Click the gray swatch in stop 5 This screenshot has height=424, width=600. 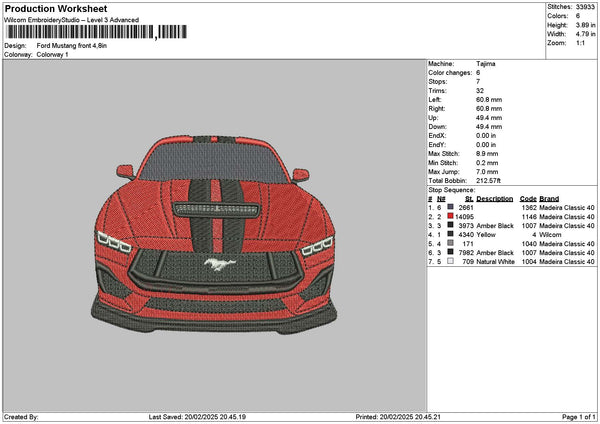pyautogui.click(x=451, y=245)
